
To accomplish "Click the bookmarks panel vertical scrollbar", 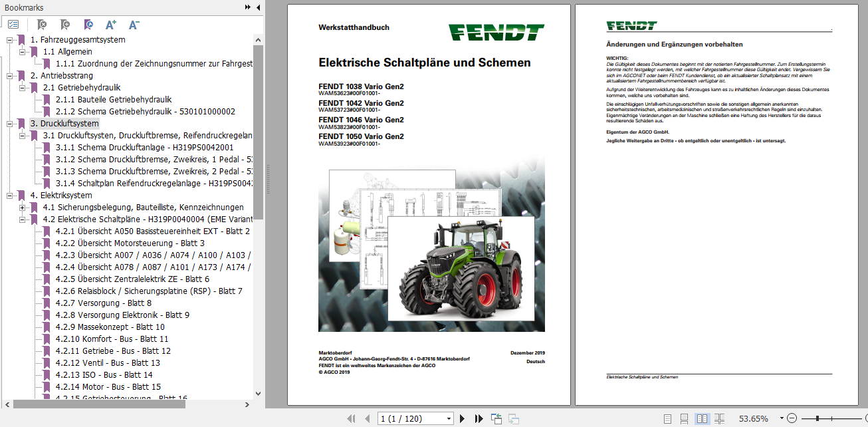I will [259, 133].
